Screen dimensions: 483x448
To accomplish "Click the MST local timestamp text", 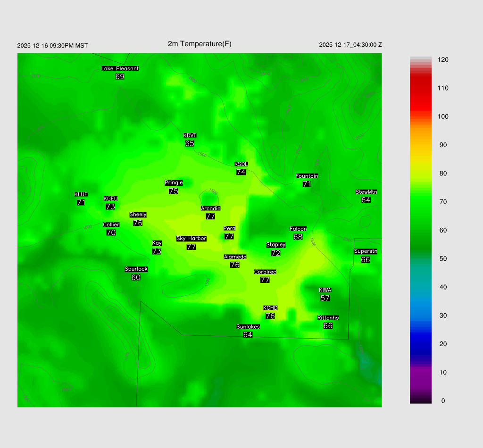I will point(52,46).
